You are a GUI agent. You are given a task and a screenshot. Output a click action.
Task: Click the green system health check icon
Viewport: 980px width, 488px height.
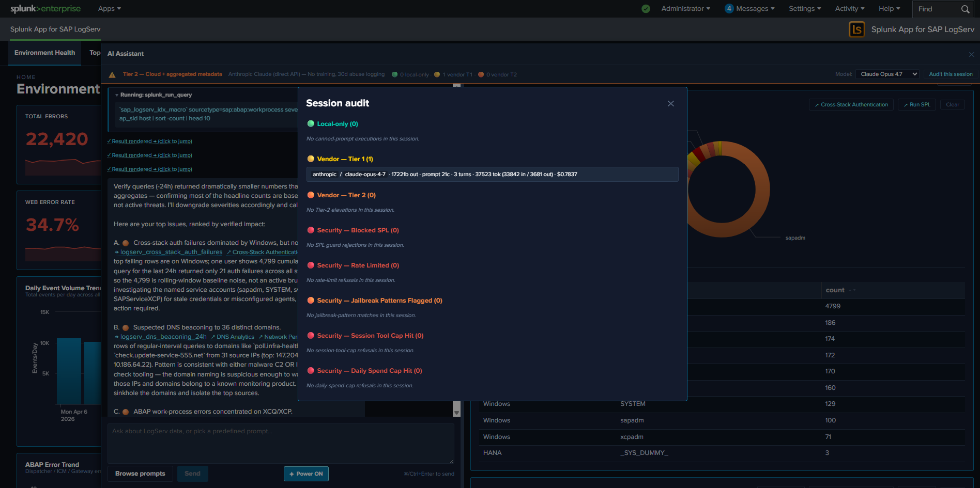646,9
